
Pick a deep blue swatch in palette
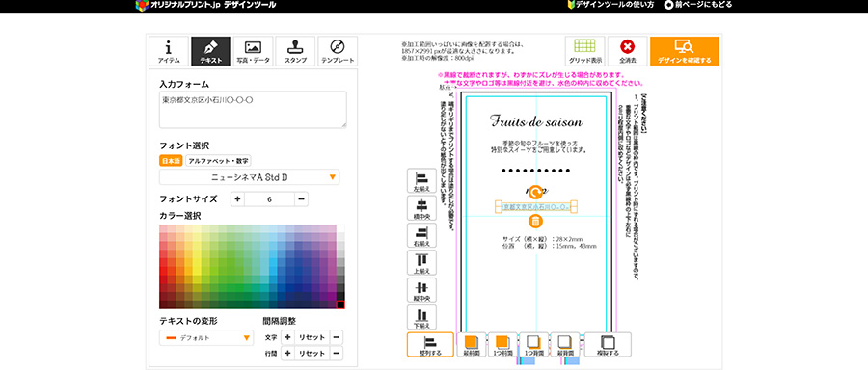coord(298,279)
